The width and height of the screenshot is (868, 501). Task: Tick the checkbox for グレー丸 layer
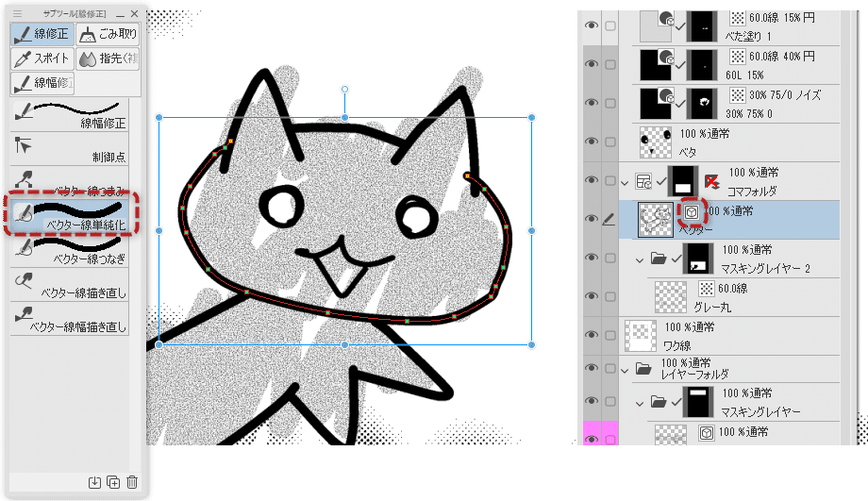pos(610,296)
